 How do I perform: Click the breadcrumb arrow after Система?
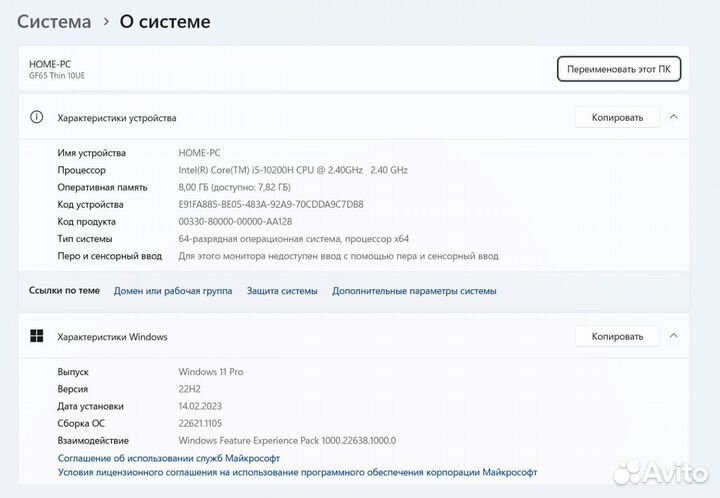[x=106, y=21]
